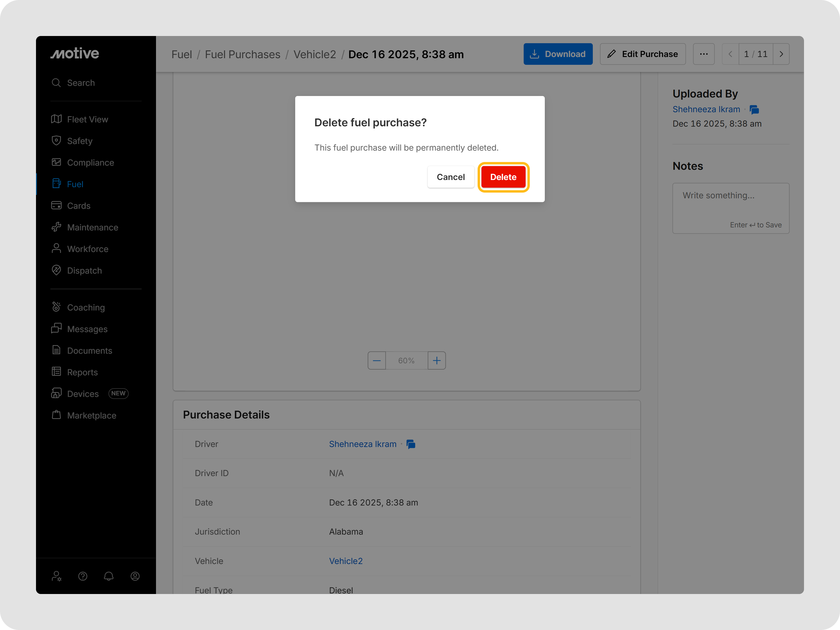Click the zoom in plus button
This screenshot has width=840, height=630.
pyautogui.click(x=437, y=360)
